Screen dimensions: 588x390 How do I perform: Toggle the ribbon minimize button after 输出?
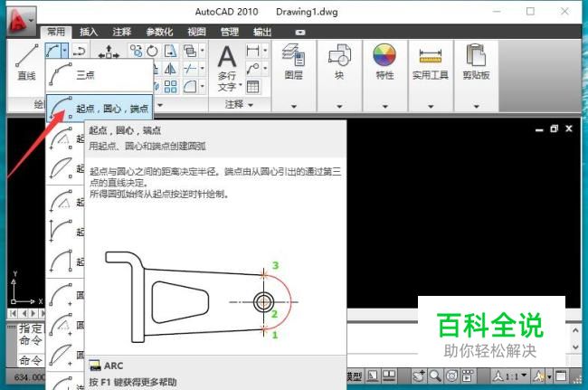tap(300, 33)
